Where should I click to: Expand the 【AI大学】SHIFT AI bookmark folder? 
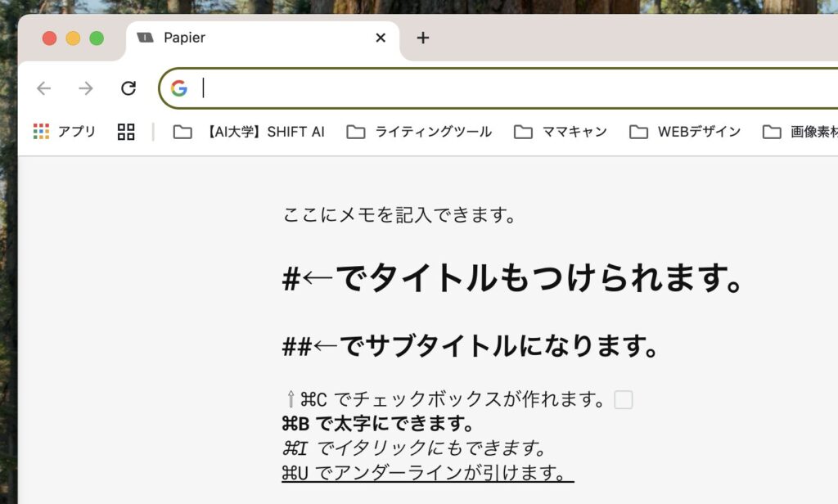(249, 132)
